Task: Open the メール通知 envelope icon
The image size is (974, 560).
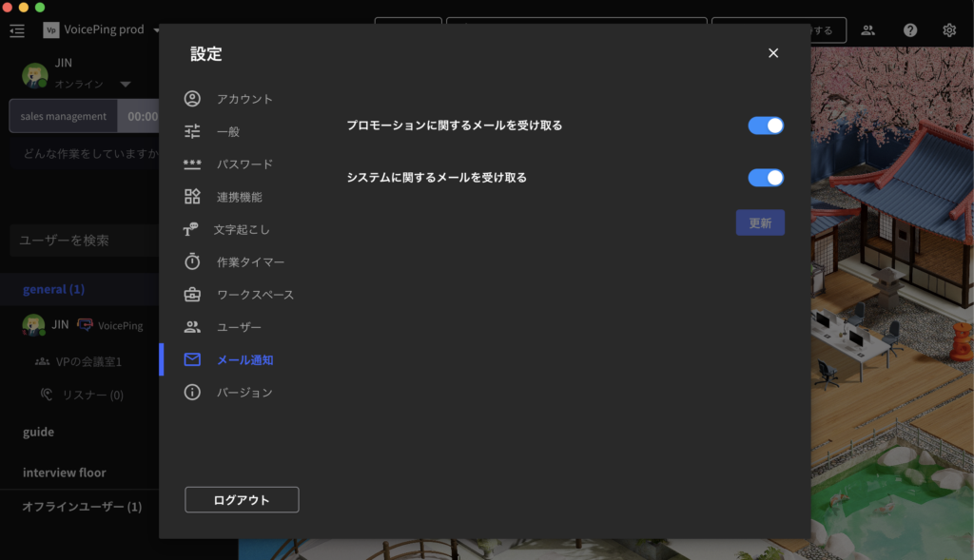Action: pyautogui.click(x=193, y=360)
